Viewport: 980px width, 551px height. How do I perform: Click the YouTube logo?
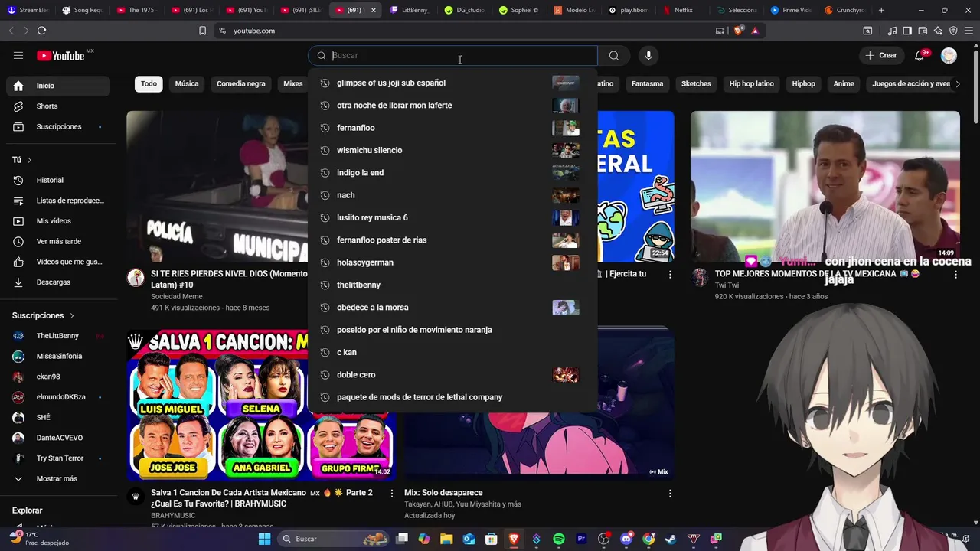click(61, 55)
